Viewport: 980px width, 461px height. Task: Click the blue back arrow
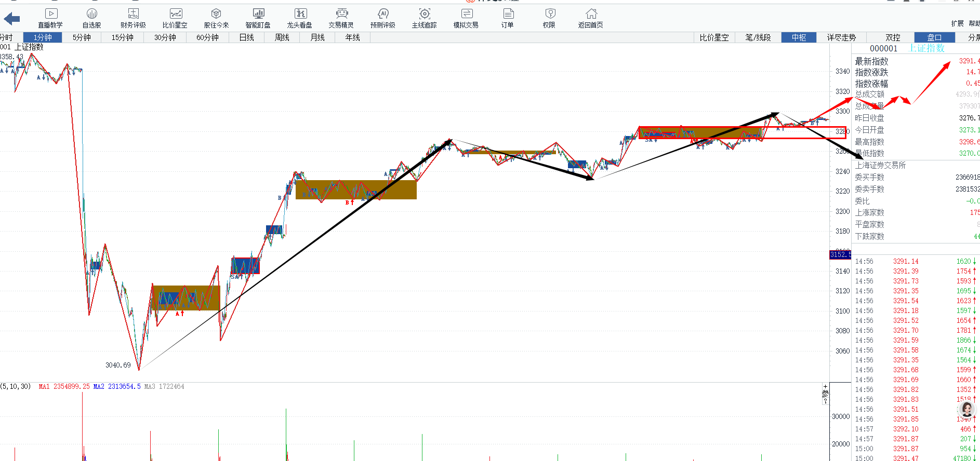pos(11,19)
